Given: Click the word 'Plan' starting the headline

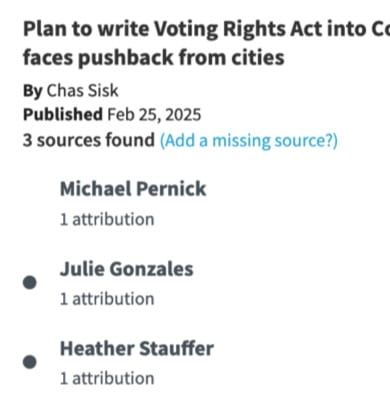Looking at the screenshot, I should coord(45,29).
